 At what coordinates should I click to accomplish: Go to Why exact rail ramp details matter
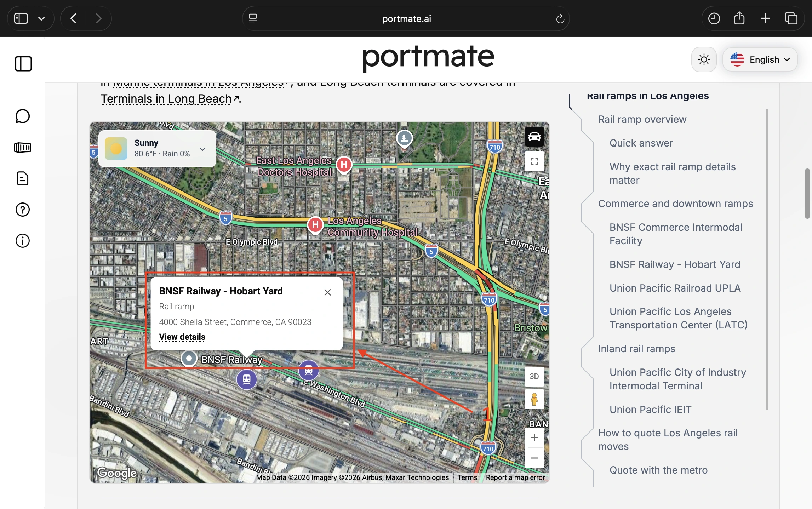(x=673, y=173)
